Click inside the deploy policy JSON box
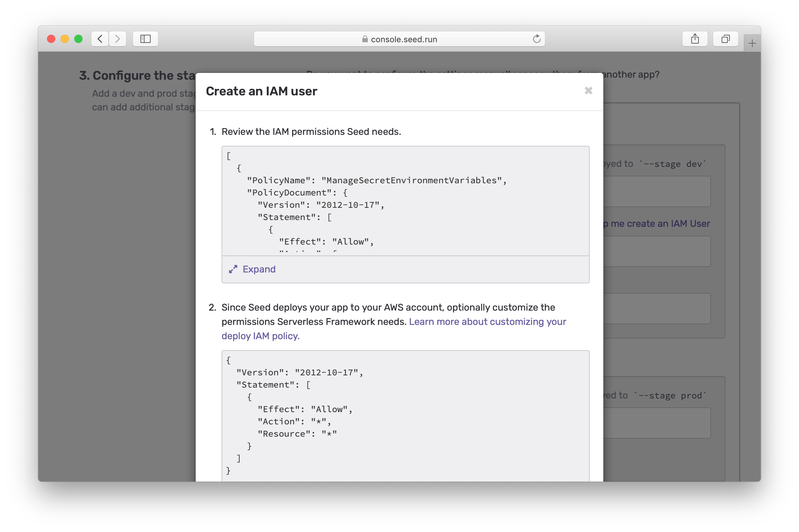The height and width of the screenshot is (532, 799). (x=405, y=416)
